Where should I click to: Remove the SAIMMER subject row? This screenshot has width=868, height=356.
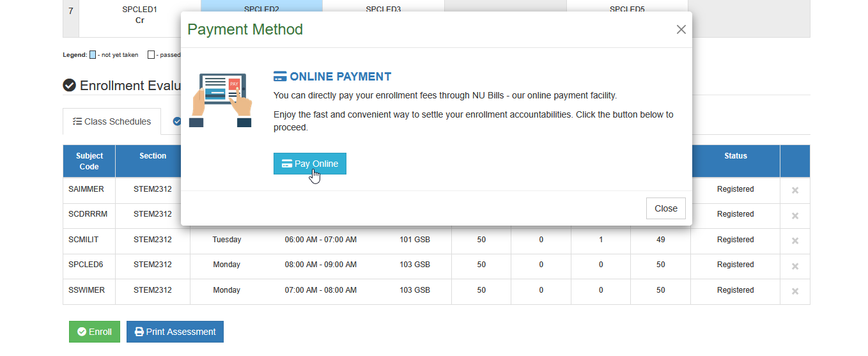(x=795, y=190)
